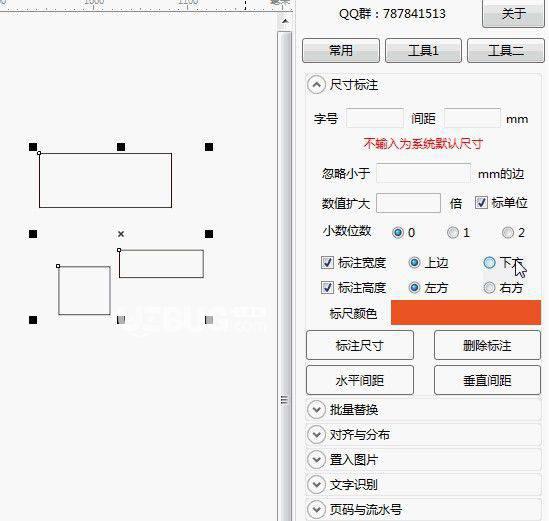Expand the 页码与流水号 section

(x=316, y=509)
